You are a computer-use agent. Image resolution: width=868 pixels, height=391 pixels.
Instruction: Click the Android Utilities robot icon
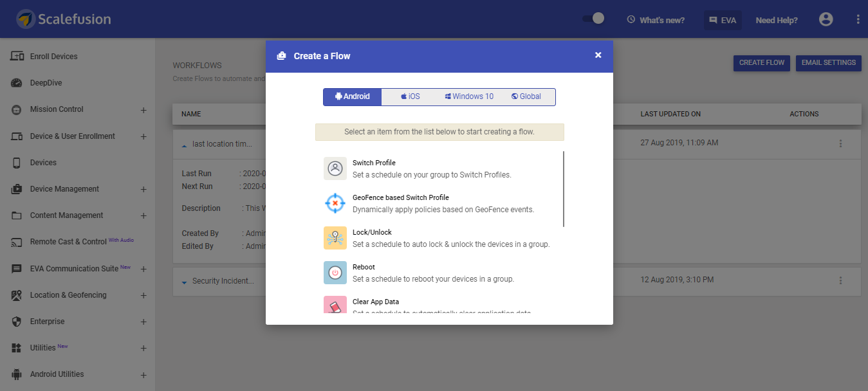click(17, 374)
